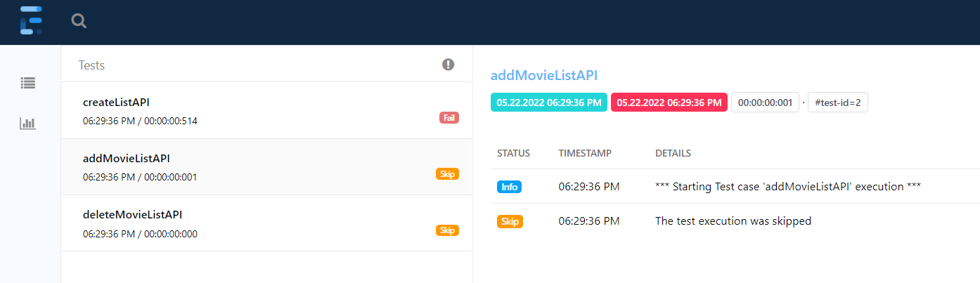
Task: Click deleteMovieListAPI time '00:00:00:000' text
Action: 171,233
